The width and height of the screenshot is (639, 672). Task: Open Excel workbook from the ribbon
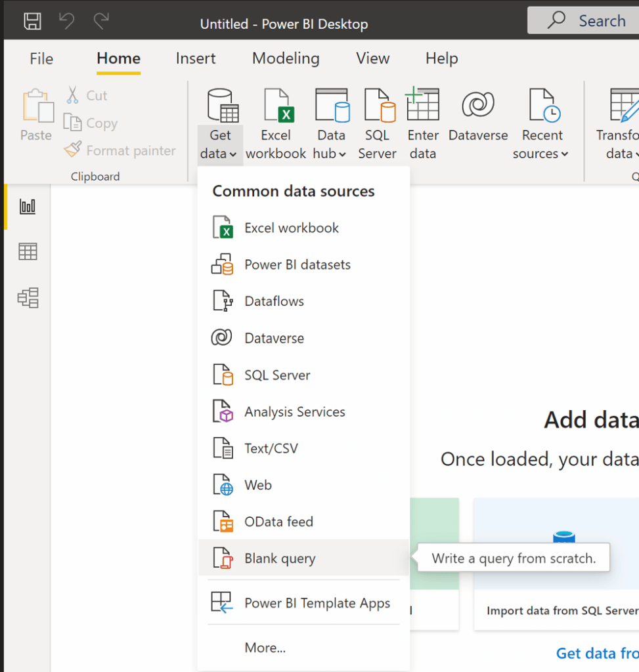(275, 125)
